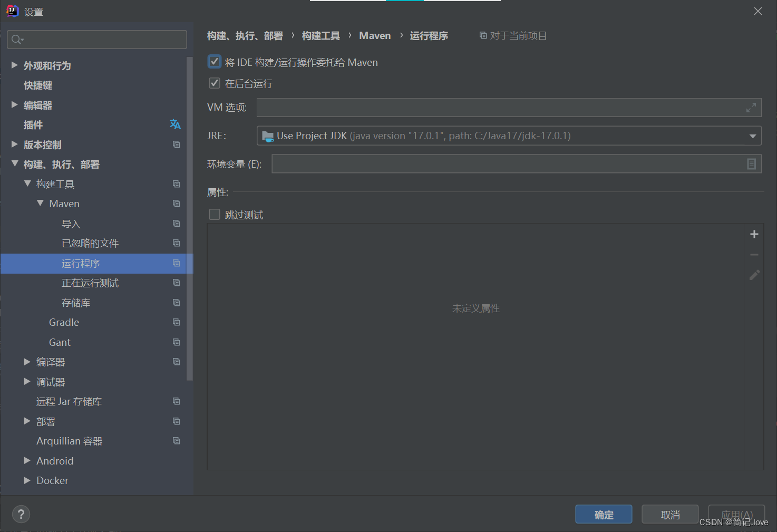Click the help question mark icon
The width and height of the screenshot is (777, 532).
click(x=21, y=514)
